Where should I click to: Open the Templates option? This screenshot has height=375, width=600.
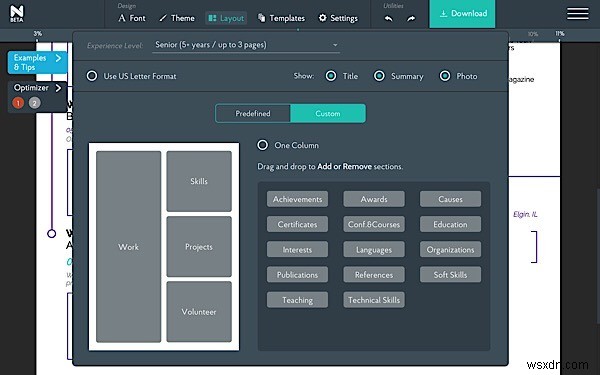pos(281,18)
